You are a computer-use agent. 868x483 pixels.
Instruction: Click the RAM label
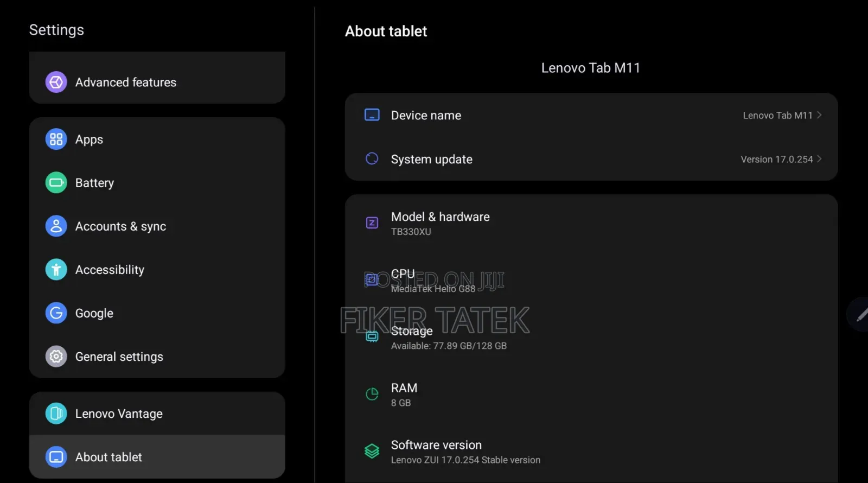tap(404, 388)
